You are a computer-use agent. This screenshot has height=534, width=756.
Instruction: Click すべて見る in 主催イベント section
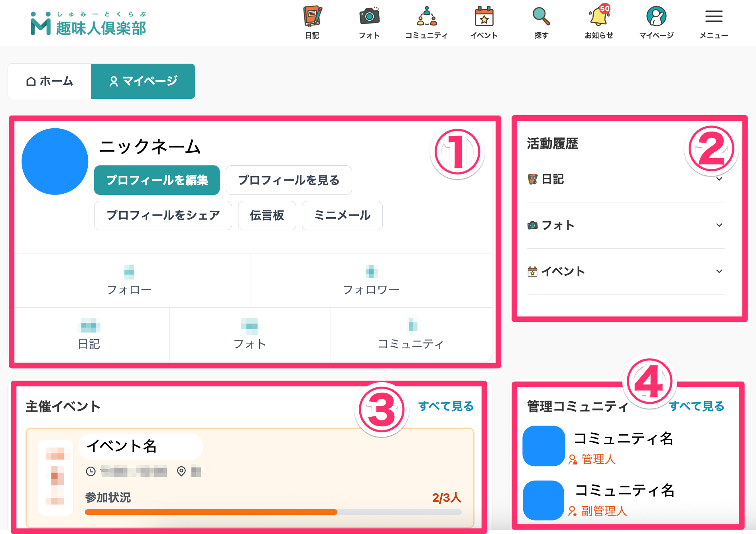[x=446, y=406]
